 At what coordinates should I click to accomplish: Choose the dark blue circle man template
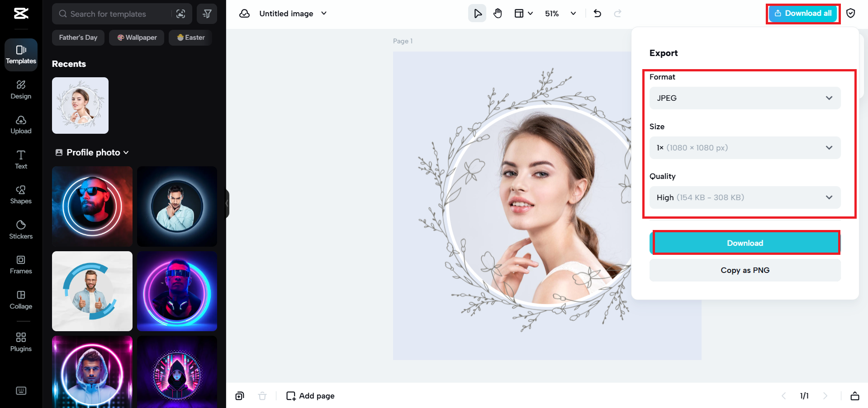(x=177, y=206)
